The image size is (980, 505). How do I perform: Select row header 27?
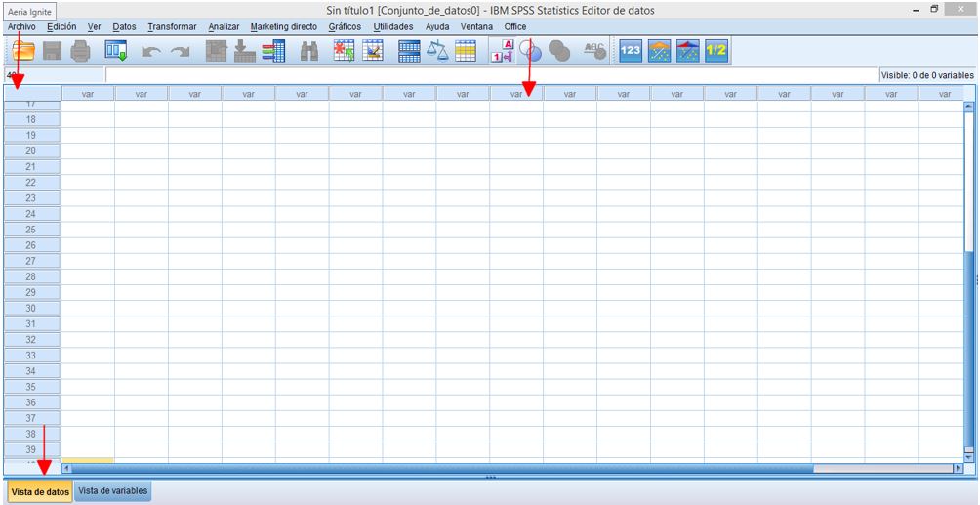(32, 261)
